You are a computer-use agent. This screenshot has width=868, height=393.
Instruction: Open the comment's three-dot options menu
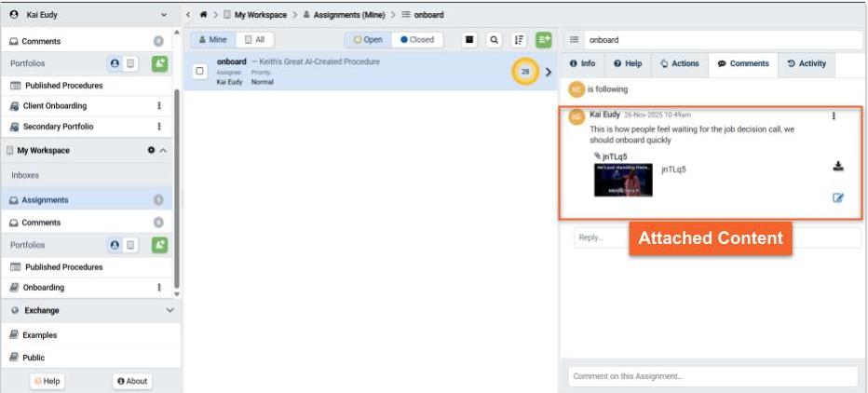834,116
